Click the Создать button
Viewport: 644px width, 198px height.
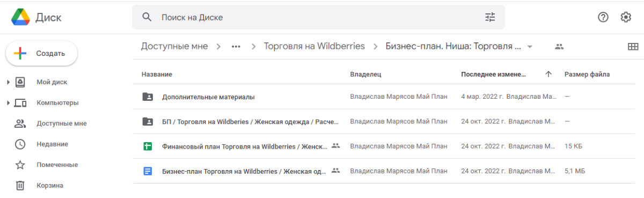point(41,53)
